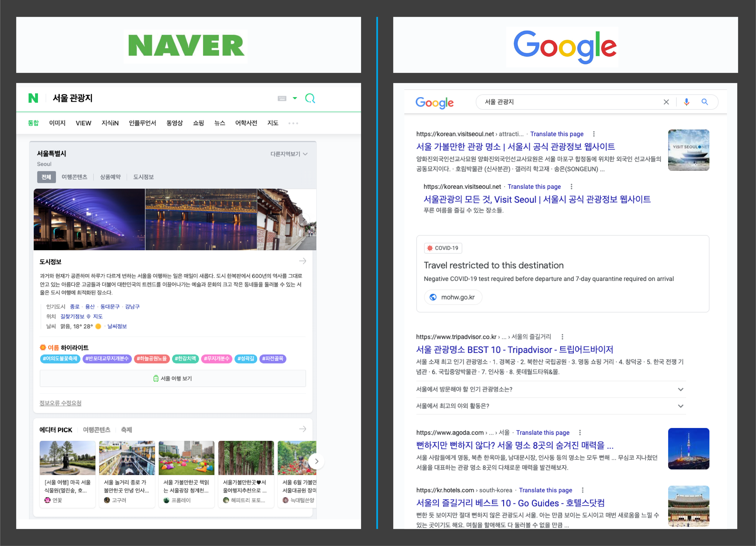This screenshot has width=756, height=546.
Task: Click the #하늘공원노을 tag
Action: 152,359
